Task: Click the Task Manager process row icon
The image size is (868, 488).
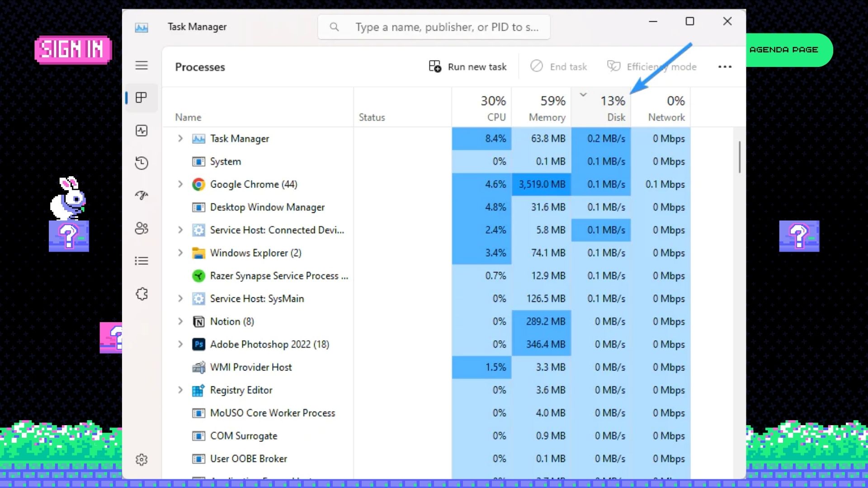Action: (198, 139)
